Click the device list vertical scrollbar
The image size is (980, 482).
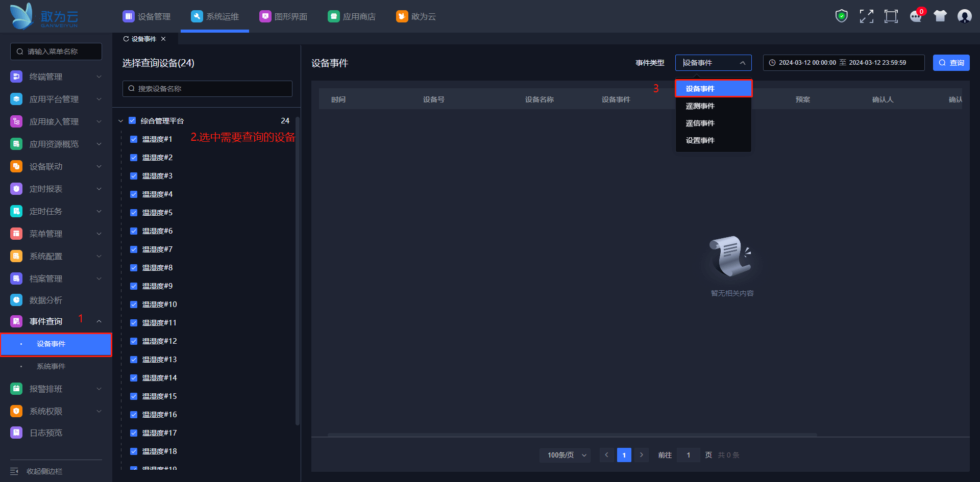tap(298, 270)
